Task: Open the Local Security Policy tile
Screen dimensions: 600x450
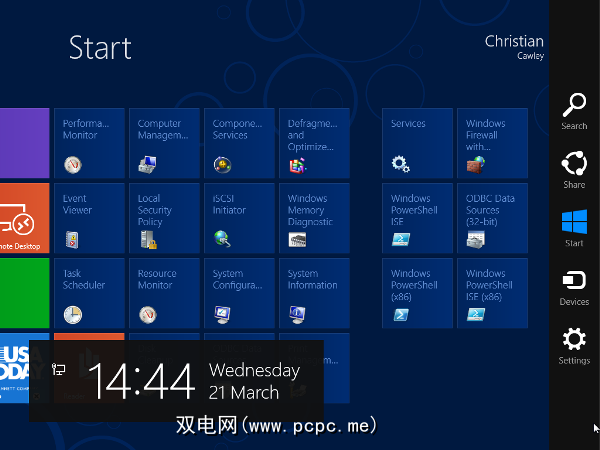Action: coord(165,218)
